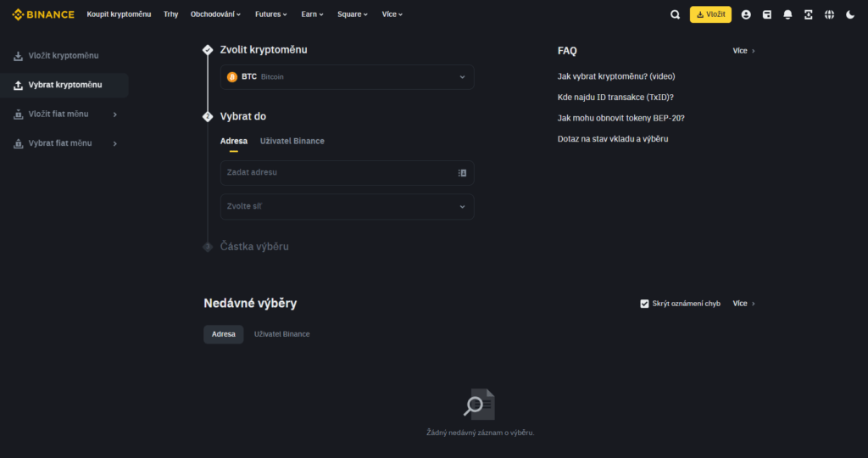Open Jak mohu obnovit tokeny BEP-20?
Screen dimensions: 868x458
point(621,119)
